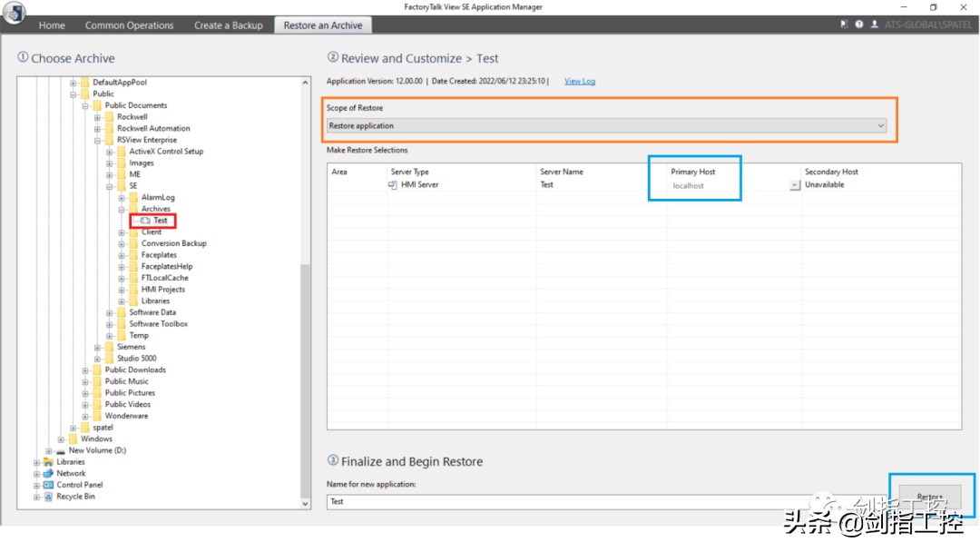Image resolution: width=980 pixels, height=552 pixels.
Task: Click the Name for new application field
Action: click(599, 501)
